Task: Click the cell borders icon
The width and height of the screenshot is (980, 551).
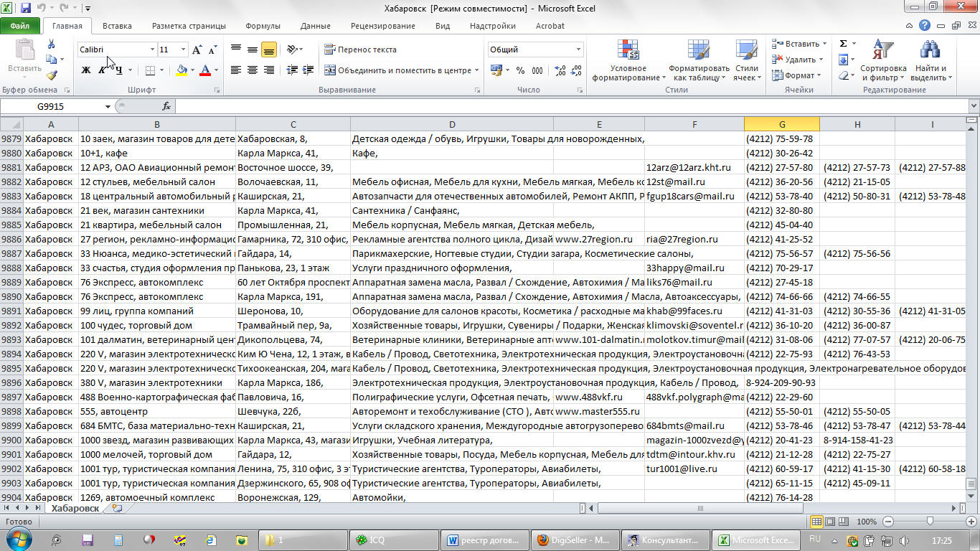Action: coord(150,70)
